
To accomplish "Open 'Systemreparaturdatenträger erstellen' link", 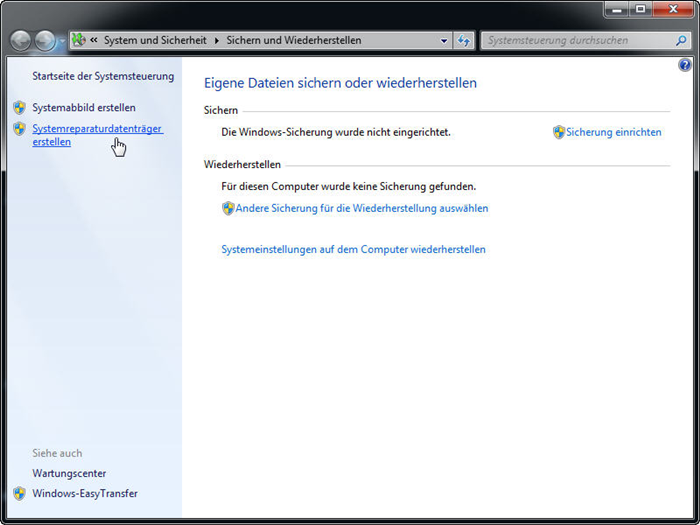I will tap(97, 135).
